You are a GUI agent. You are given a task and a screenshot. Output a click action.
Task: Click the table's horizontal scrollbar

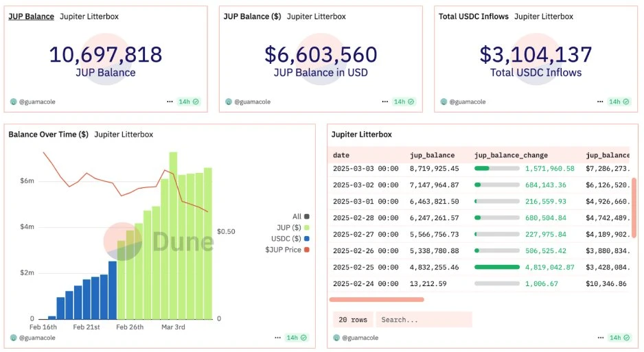pyautogui.click(x=376, y=299)
